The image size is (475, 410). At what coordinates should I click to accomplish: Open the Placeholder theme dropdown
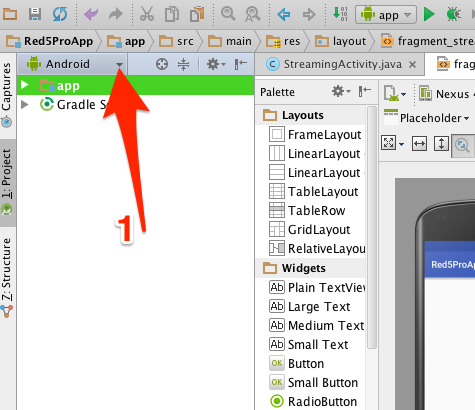(x=427, y=117)
